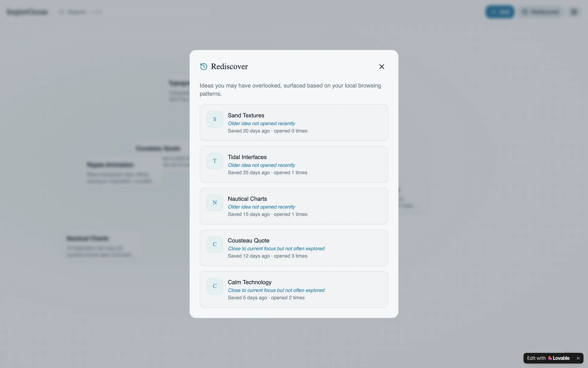Click 'Saved 12 days ago · opened 3 times'
The width and height of the screenshot is (588, 368).
tap(268, 256)
